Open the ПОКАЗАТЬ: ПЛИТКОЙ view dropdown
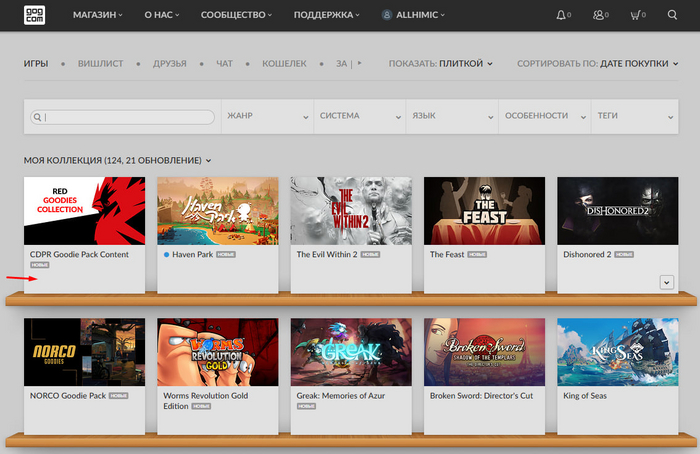 (441, 63)
